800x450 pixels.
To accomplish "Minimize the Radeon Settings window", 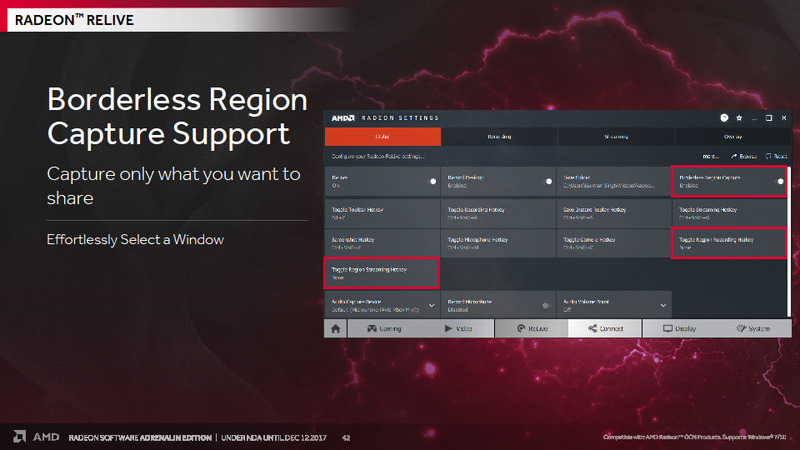I will coord(754,118).
